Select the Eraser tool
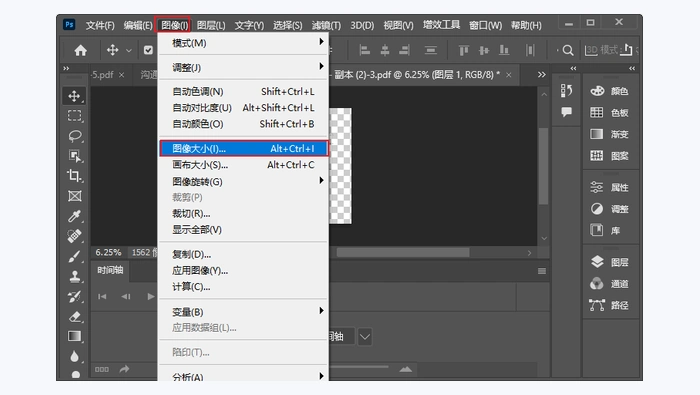This screenshot has width=700, height=395. 75,316
